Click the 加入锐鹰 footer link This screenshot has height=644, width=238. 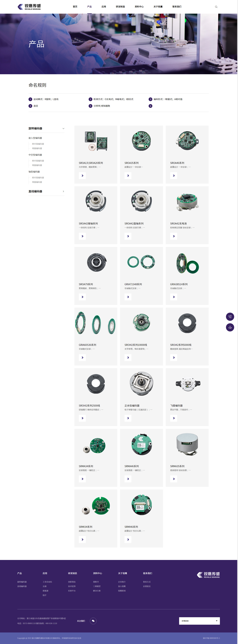coord(122,586)
